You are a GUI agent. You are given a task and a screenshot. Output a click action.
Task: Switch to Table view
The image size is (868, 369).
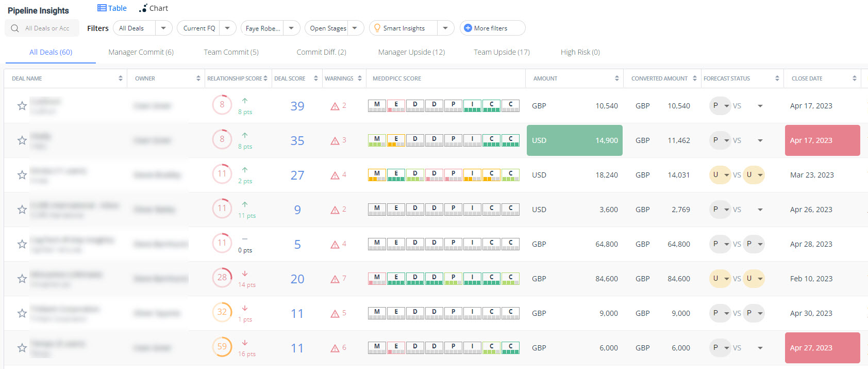pos(112,8)
